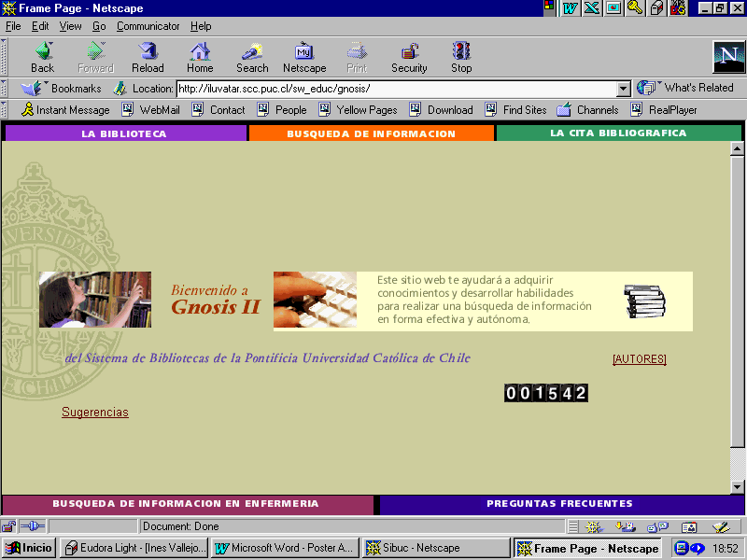This screenshot has height=560, width=747.
Task: Click the scrollbar down arrow
Action: pyautogui.click(x=737, y=486)
